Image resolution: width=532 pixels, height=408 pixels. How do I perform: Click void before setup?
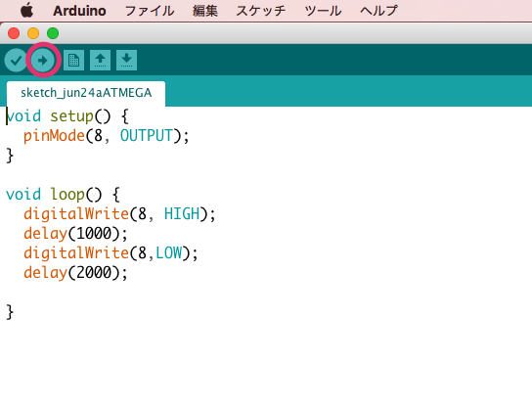click(23, 116)
